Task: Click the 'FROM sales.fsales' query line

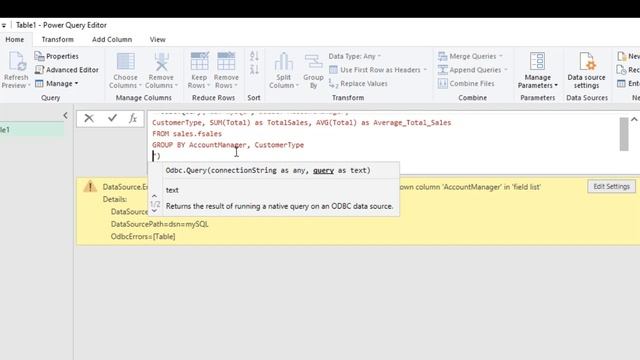Action: click(x=187, y=134)
